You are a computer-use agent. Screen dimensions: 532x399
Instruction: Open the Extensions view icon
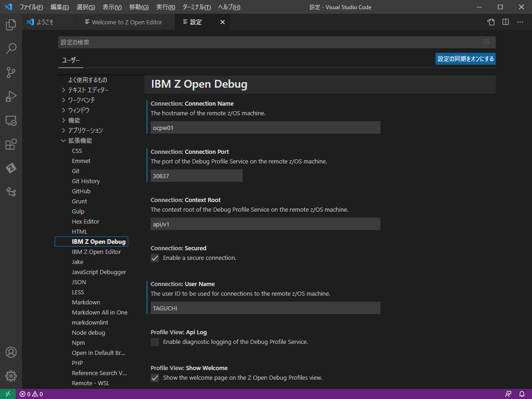tap(11, 145)
